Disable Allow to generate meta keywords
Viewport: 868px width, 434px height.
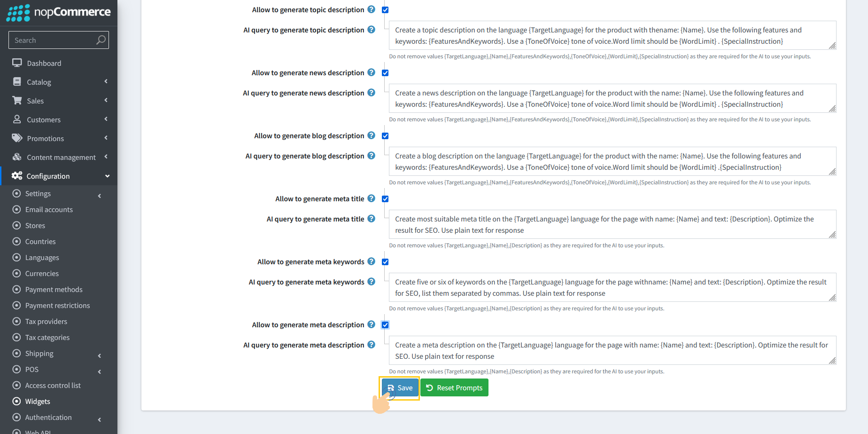tap(385, 262)
